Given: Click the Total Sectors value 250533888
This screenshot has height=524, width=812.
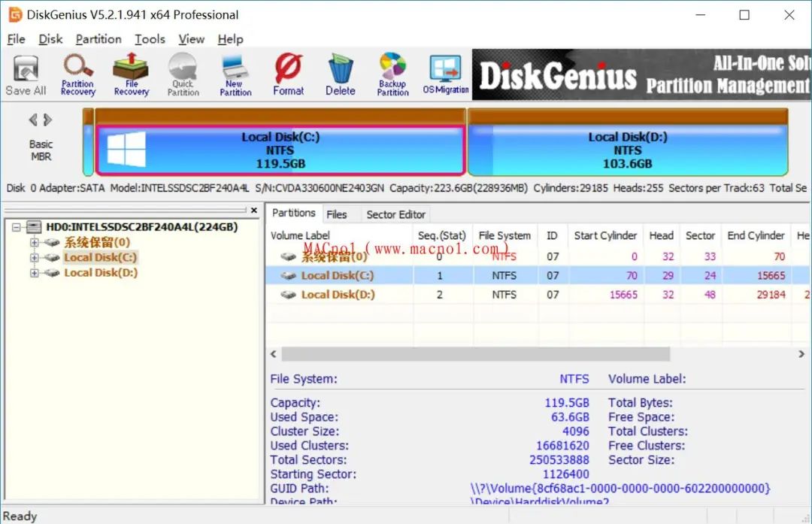Looking at the screenshot, I should coord(559,460).
